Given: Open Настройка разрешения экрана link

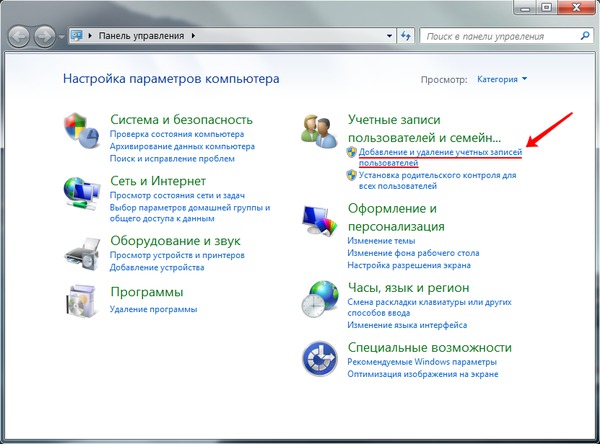Looking at the screenshot, I should pos(409,265).
